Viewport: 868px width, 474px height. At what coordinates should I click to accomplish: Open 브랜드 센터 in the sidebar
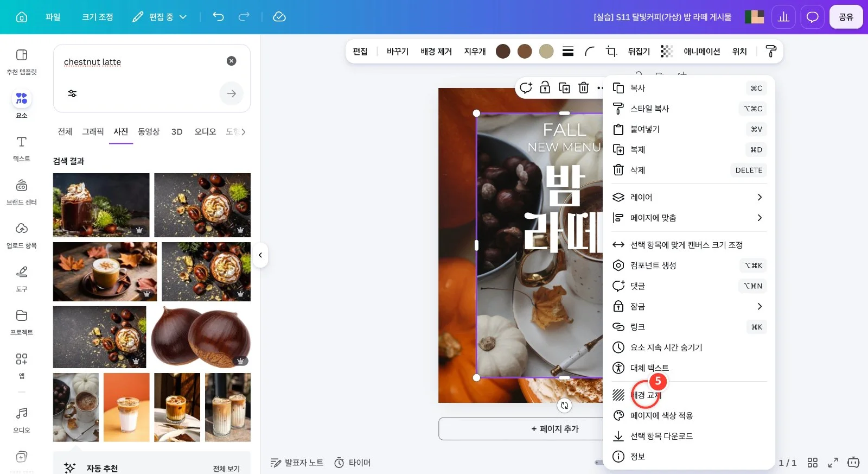(22, 191)
